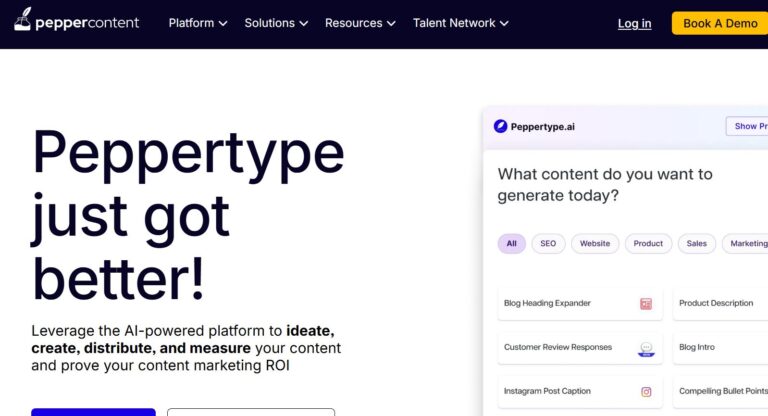The image size is (768, 416).
Task: Click the 'Peppertype.ai' panel title text
Action: 543,127
